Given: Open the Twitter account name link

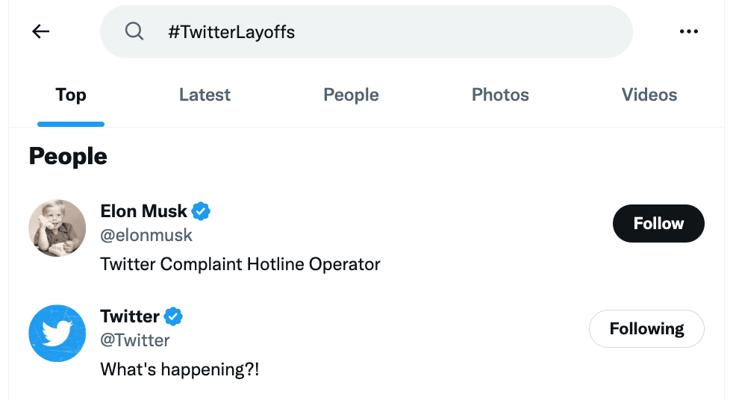Looking at the screenshot, I should click(x=129, y=316).
